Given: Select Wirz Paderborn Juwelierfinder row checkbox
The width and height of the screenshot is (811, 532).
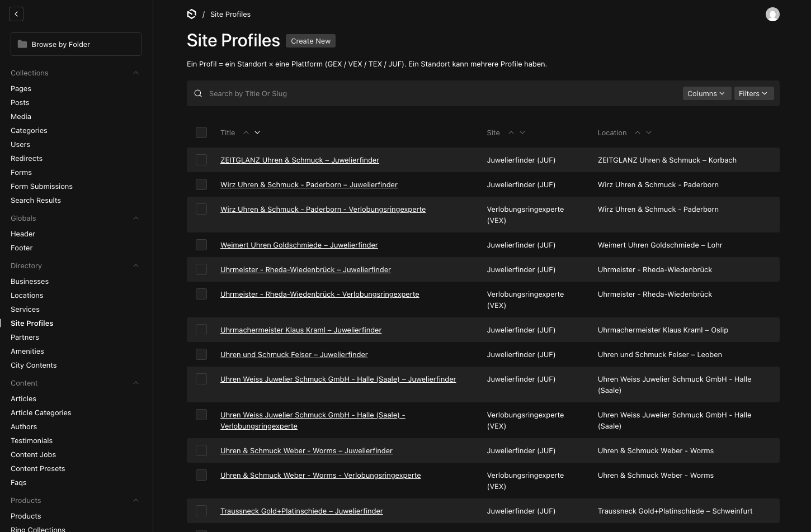Looking at the screenshot, I should coord(201,184).
